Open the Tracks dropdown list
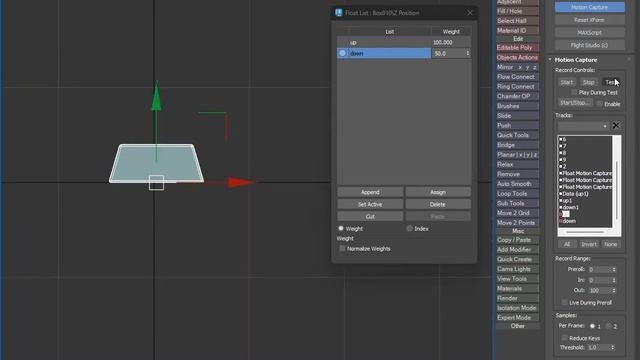Screen dimensions: 640x360 [583, 126]
